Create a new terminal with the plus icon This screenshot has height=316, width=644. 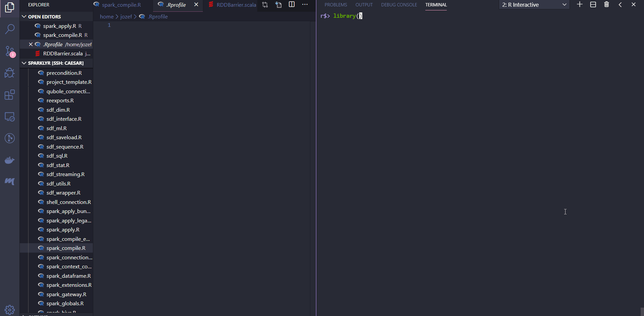tap(580, 4)
